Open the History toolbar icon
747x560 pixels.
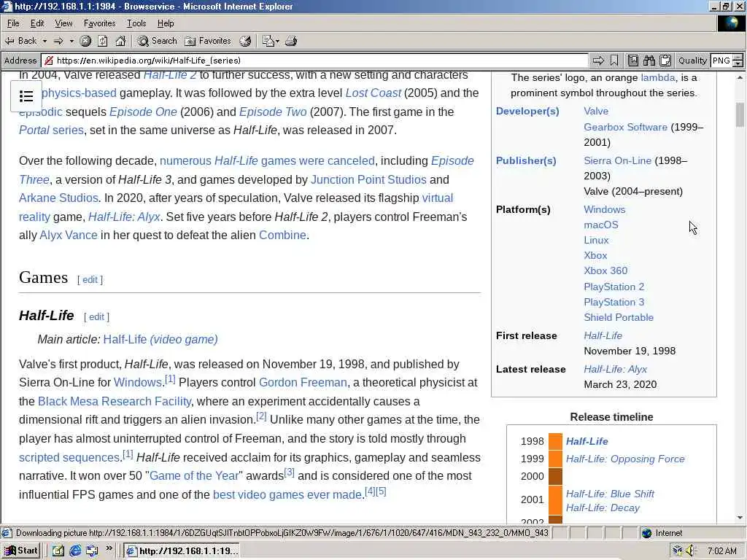[x=245, y=41]
